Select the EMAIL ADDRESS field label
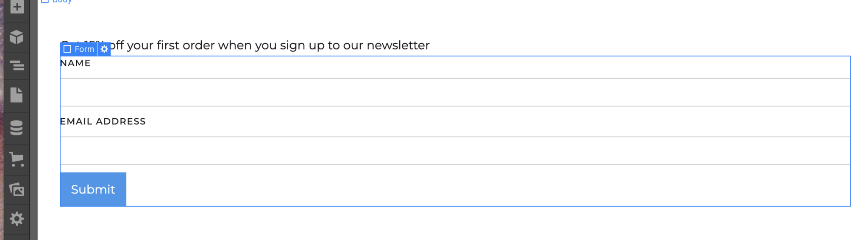Image resolution: width=868 pixels, height=240 pixels. pyautogui.click(x=103, y=122)
